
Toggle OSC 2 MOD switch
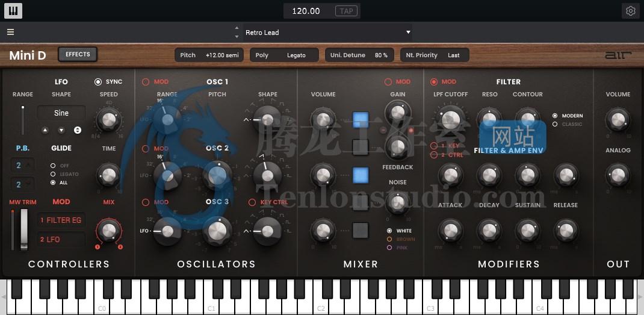(146, 148)
